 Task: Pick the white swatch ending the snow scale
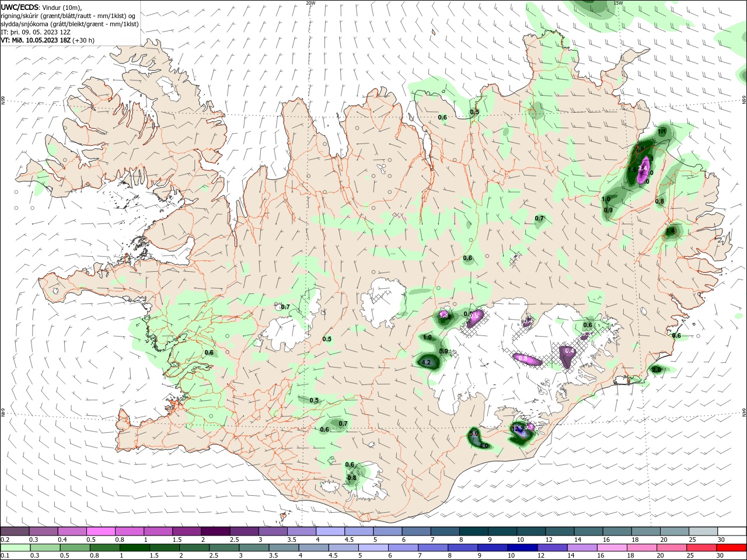(732, 531)
